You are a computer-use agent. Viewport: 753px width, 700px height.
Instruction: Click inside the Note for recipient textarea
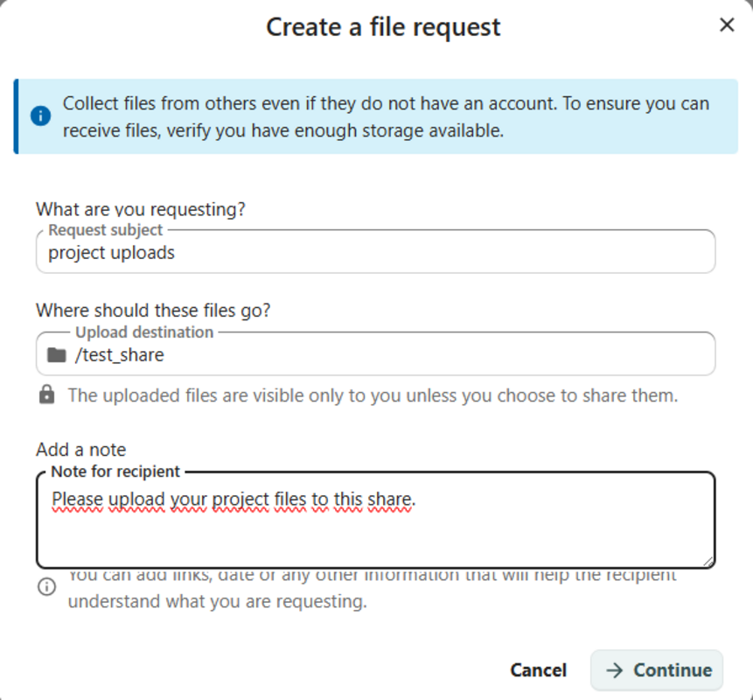coord(376,525)
